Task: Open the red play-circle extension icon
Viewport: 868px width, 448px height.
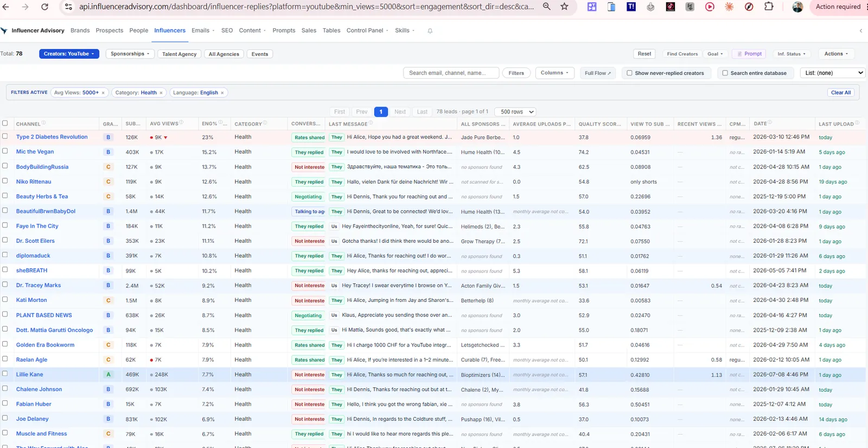Action: tap(710, 7)
